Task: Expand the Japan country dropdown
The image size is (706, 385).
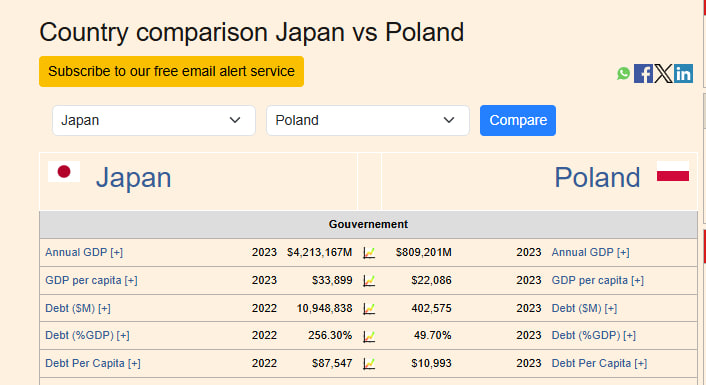Action: pos(154,120)
